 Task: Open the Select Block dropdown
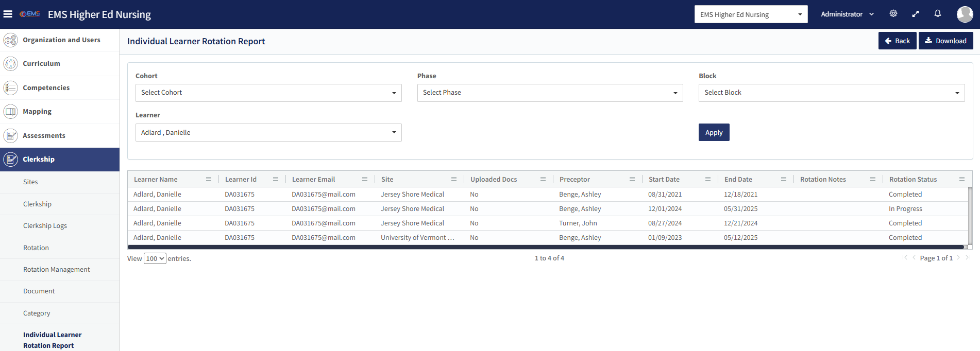point(831,93)
